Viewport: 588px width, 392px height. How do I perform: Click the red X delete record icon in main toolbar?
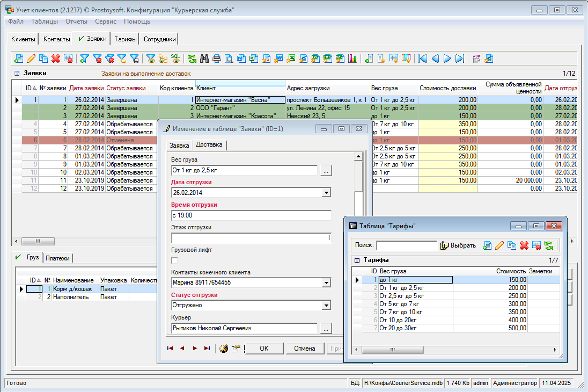56,59
